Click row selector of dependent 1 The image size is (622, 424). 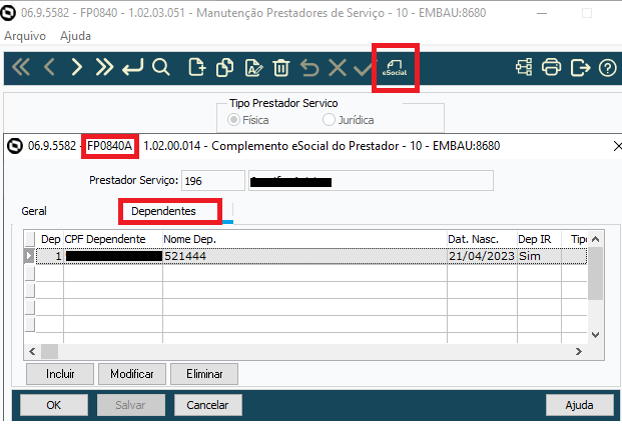[x=29, y=256]
